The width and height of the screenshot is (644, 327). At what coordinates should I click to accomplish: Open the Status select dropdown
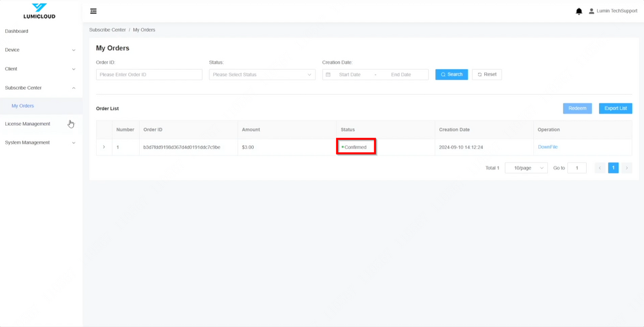(261, 75)
